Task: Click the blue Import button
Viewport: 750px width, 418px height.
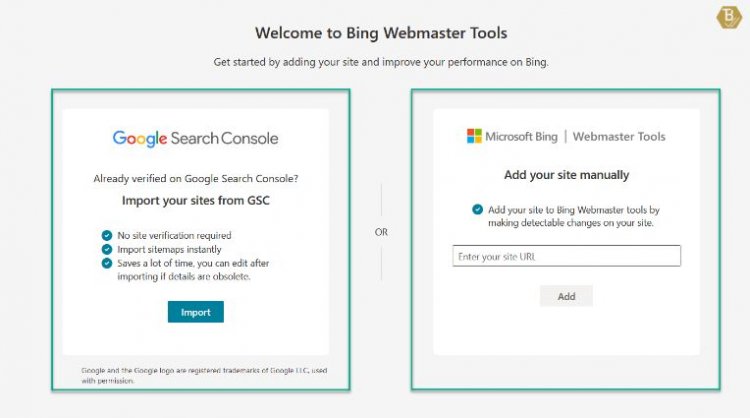Action: click(196, 312)
